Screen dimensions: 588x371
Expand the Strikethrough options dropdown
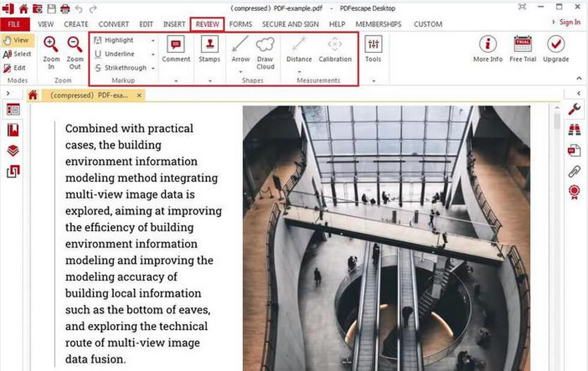click(152, 68)
